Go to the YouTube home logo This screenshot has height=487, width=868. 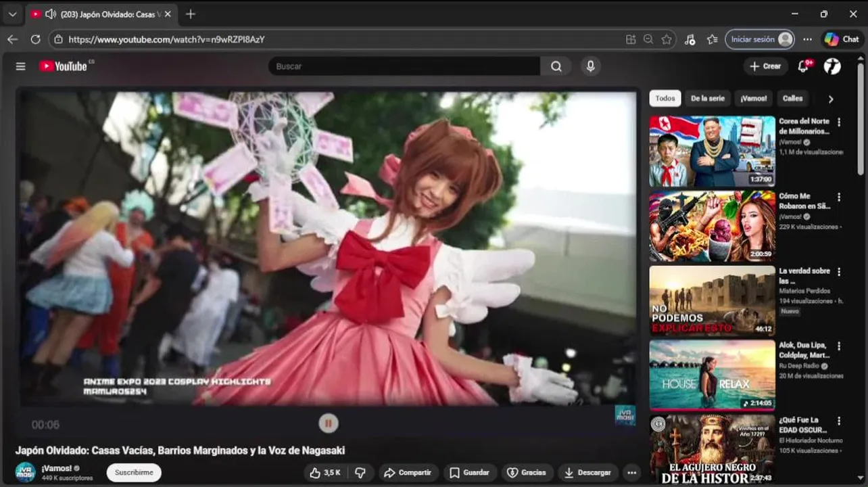(64, 66)
